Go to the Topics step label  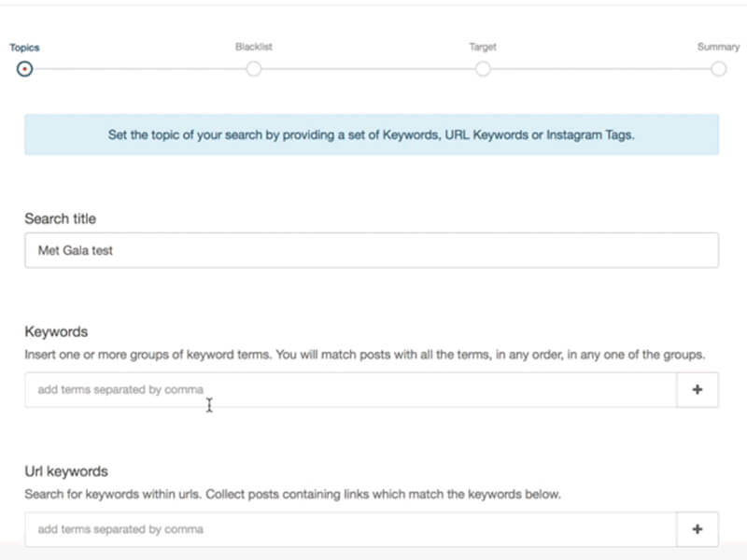pyautogui.click(x=24, y=47)
